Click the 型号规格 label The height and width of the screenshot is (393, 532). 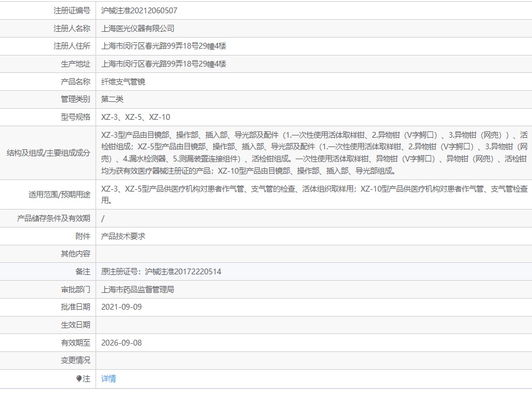[x=76, y=117]
